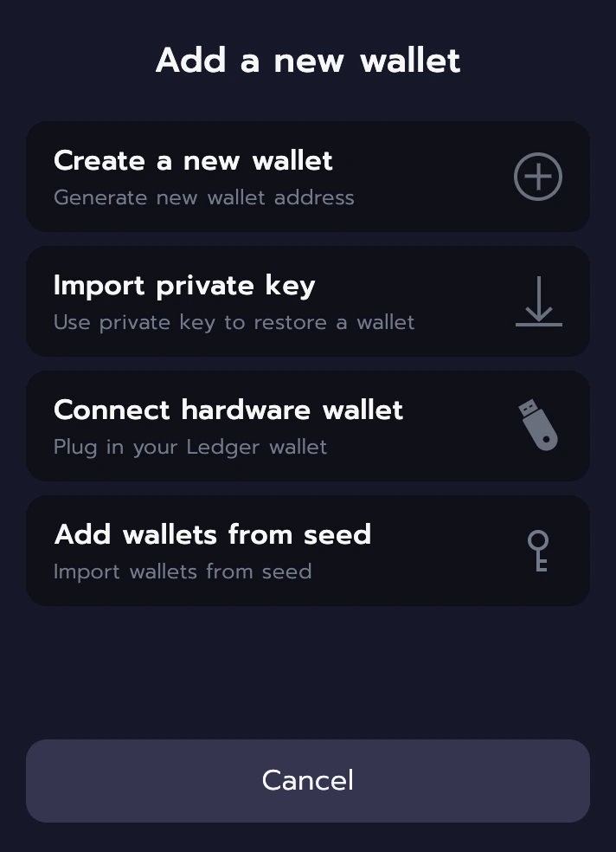
Task: Click the Plug in your Ledger wallet text
Action: (190, 447)
